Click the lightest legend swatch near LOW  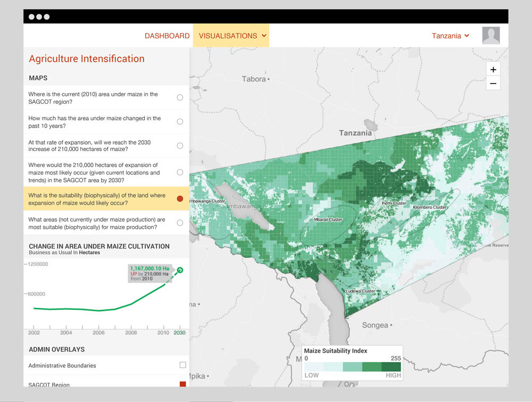(x=314, y=367)
